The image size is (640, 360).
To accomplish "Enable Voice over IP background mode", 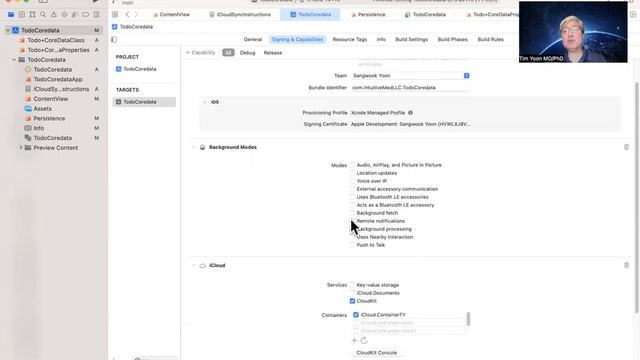I will (x=352, y=181).
